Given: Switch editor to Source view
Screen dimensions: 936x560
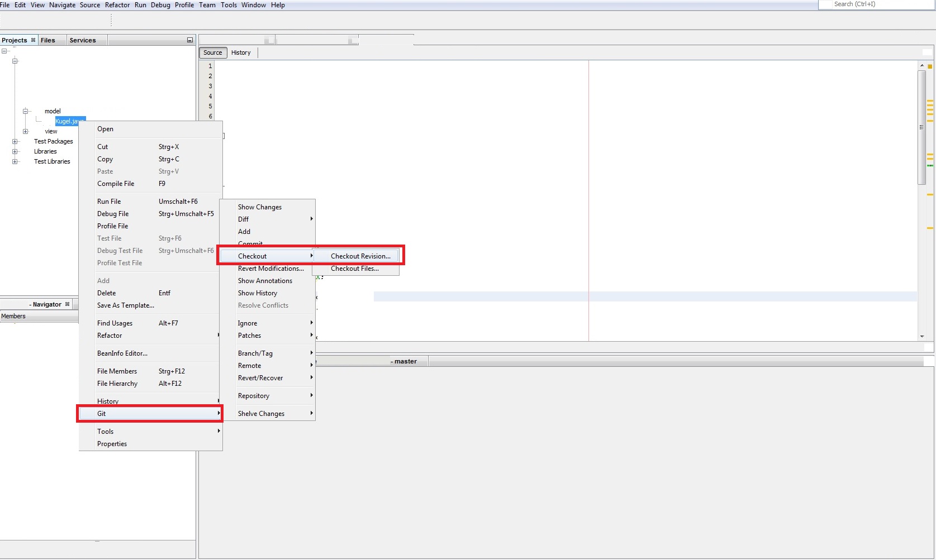Looking at the screenshot, I should (x=213, y=52).
